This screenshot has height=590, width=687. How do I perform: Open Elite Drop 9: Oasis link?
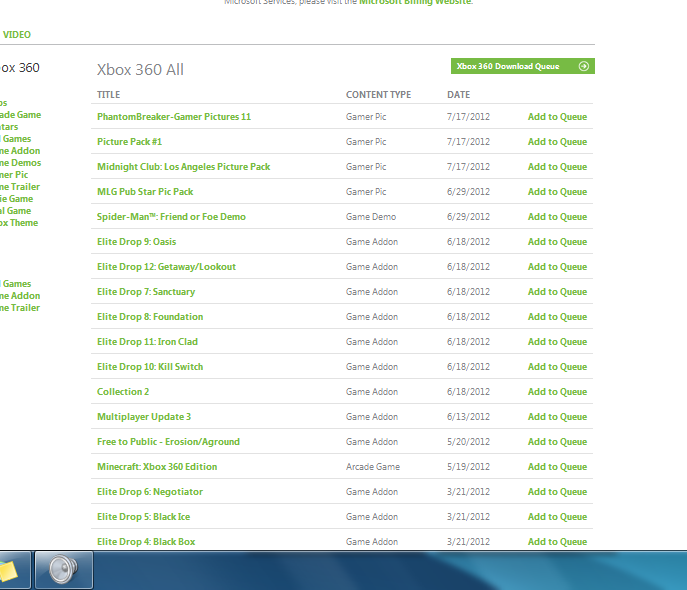coord(136,241)
